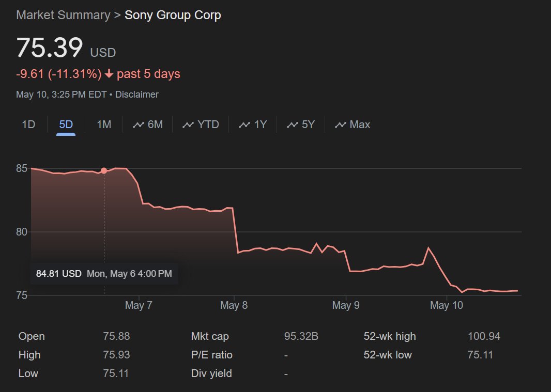This screenshot has height=392, width=551.
Task: Click the Open value 75.88
Action: tap(116, 336)
